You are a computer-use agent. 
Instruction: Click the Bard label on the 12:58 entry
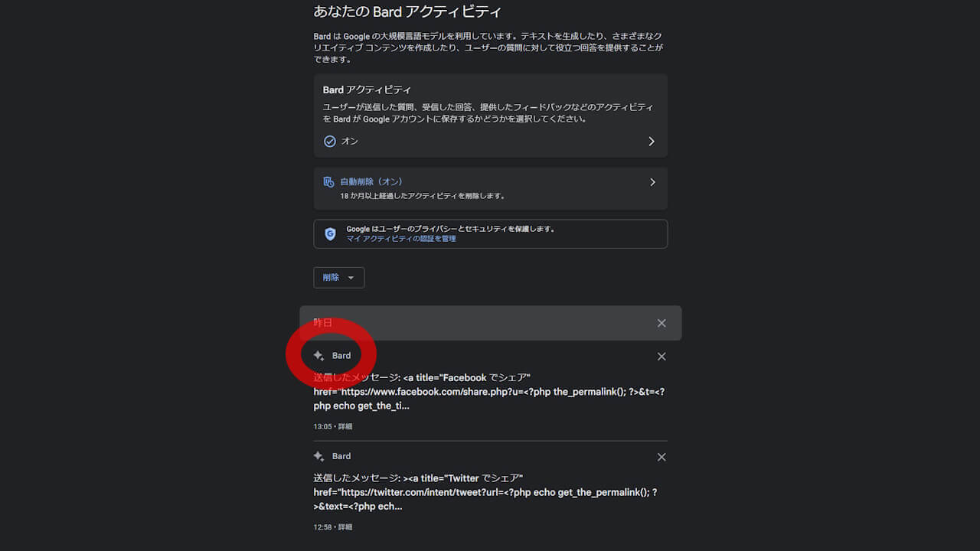tap(341, 456)
